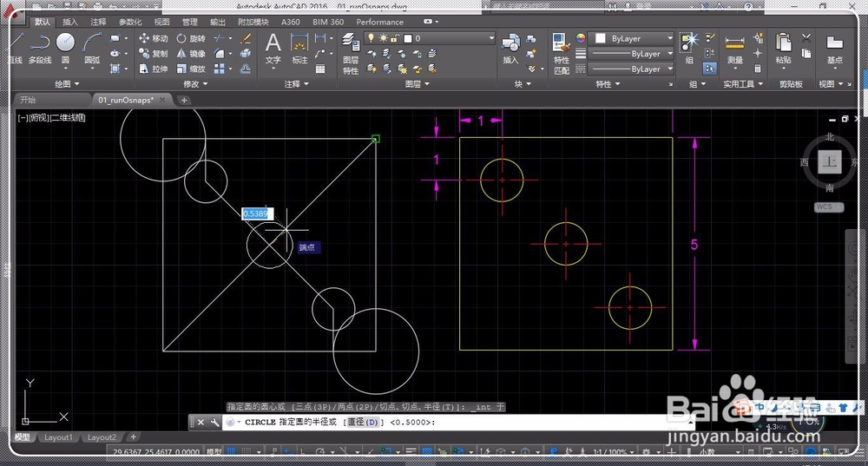Expand the 图层 layers panel

pos(417,84)
